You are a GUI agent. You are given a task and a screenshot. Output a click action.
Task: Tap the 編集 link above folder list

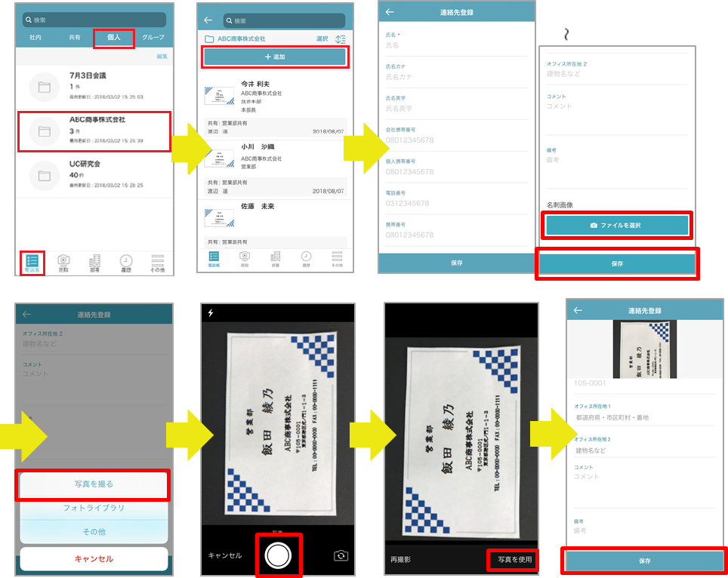click(x=162, y=57)
